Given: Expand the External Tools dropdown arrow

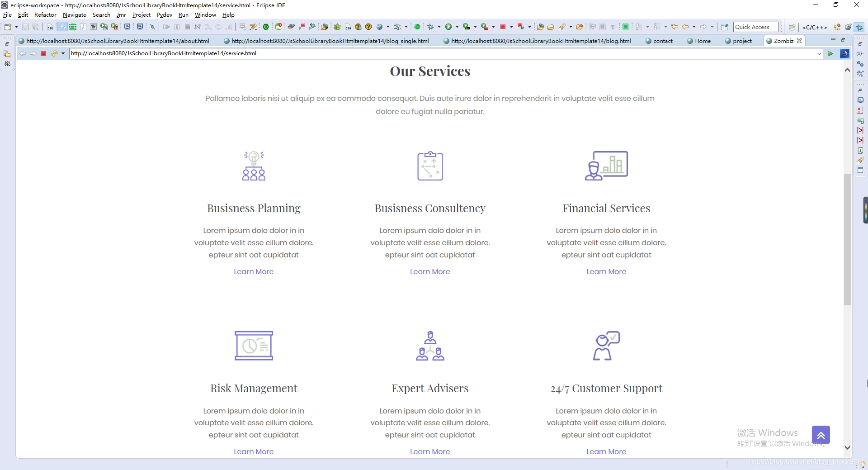Looking at the screenshot, I should click(x=493, y=27).
